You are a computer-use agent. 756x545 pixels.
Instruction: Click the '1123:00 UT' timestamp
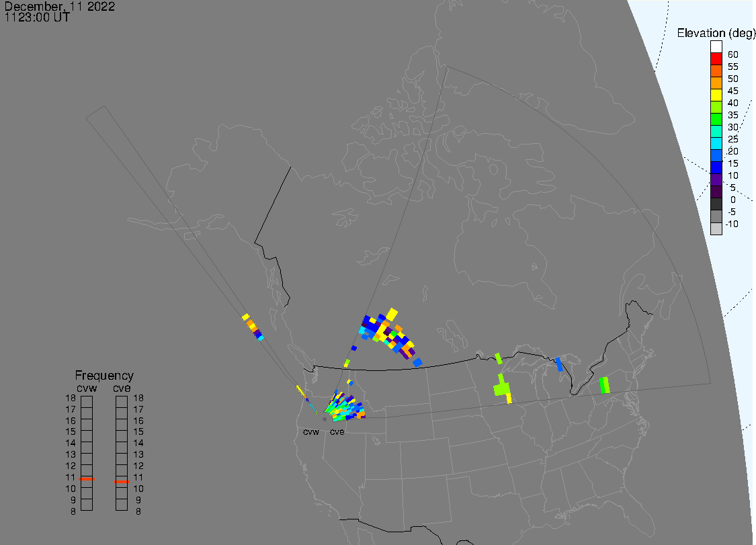(x=37, y=17)
